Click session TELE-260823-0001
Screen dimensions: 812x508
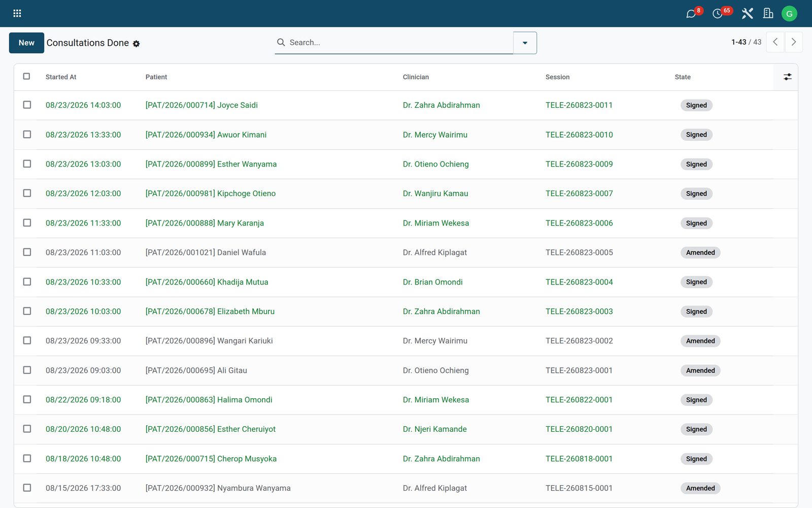[579, 370]
